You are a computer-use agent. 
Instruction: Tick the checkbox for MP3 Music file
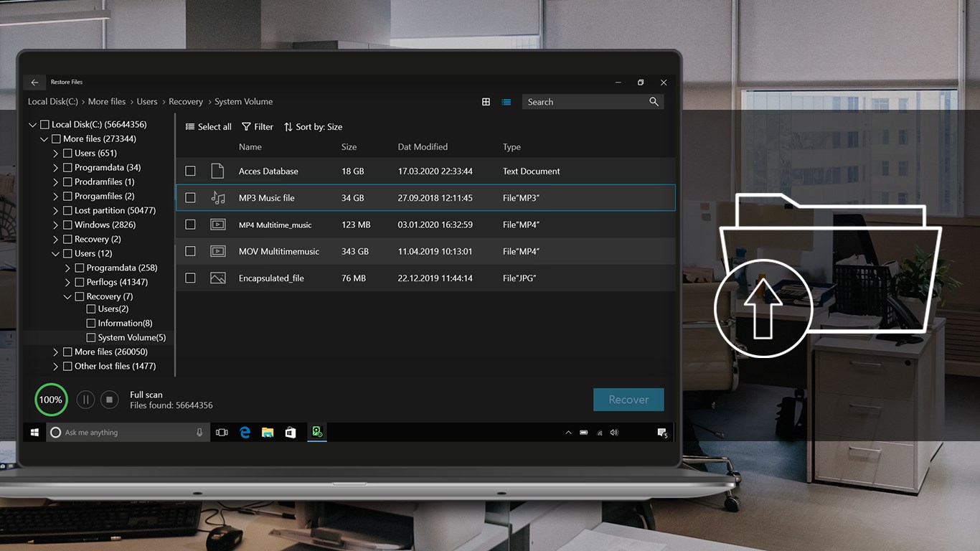(190, 197)
